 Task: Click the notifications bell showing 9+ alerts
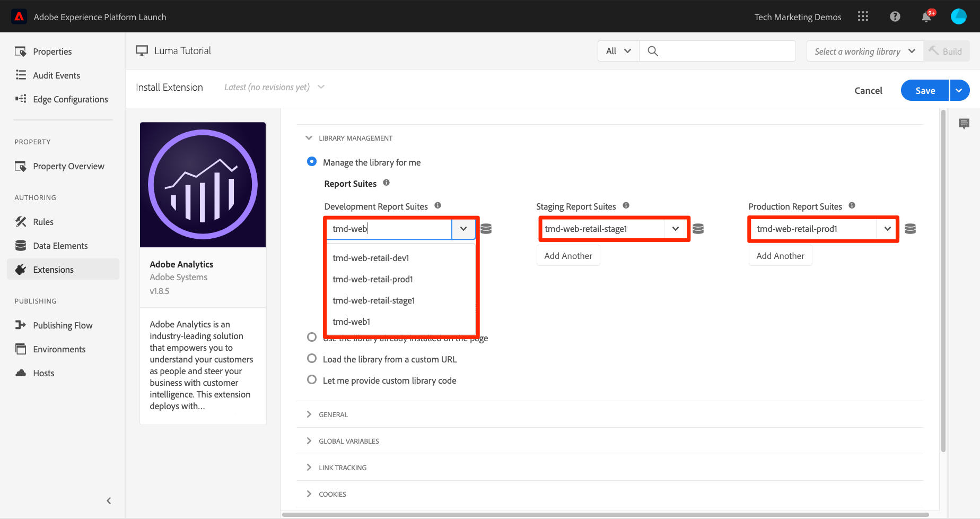pos(926,16)
